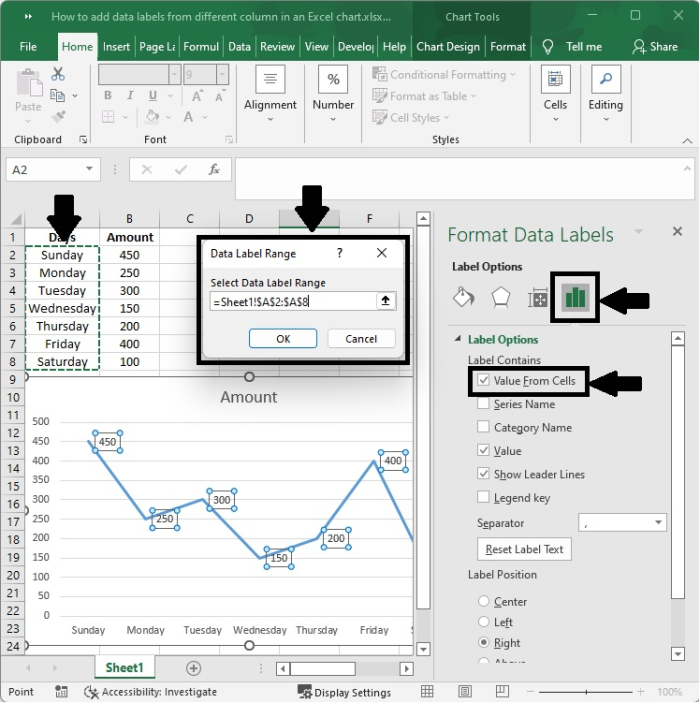Open the Cells group icon
The width and height of the screenshot is (700, 703).
[556, 79]
